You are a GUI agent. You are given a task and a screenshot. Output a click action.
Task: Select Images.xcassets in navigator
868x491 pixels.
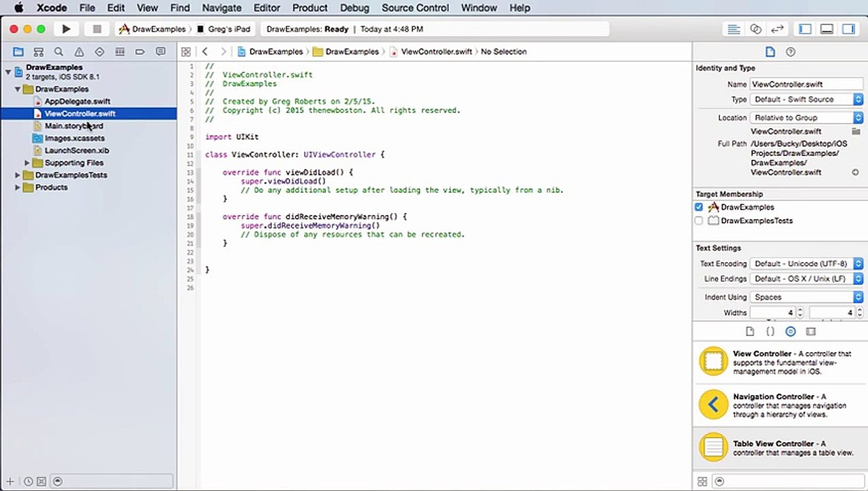pos(74,138)
